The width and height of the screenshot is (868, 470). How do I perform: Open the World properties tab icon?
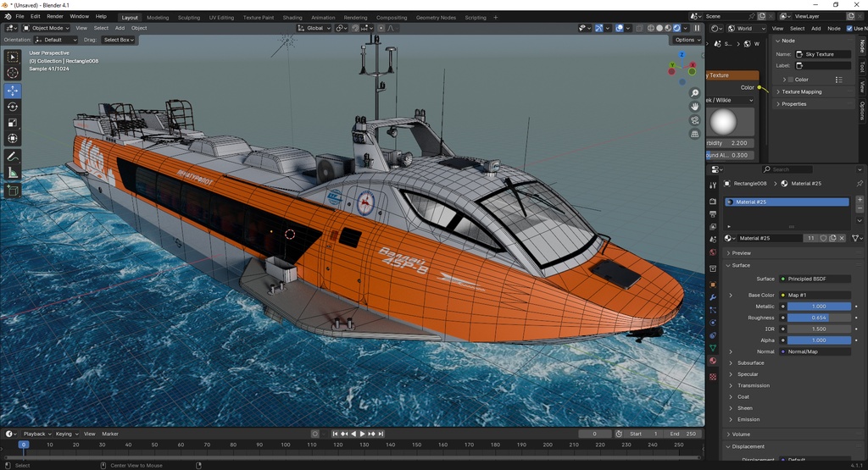(713, 252)
